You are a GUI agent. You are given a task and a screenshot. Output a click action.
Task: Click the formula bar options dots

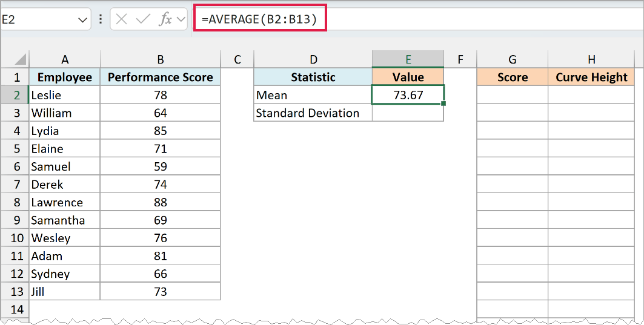point(101,19)
